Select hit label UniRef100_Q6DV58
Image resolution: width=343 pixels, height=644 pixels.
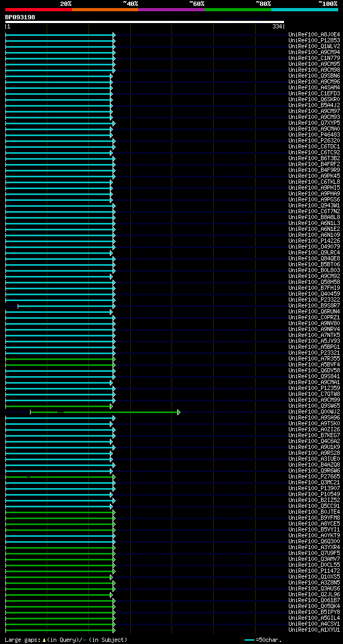click(x=314, y=370)
